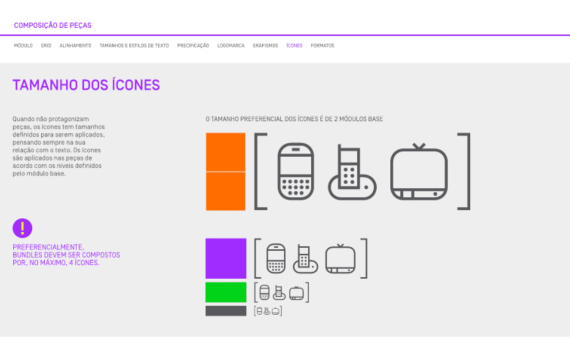Select the GRAFISMOS tab
The width and height of the screenshot is (570, 360).
click(265, 45)
